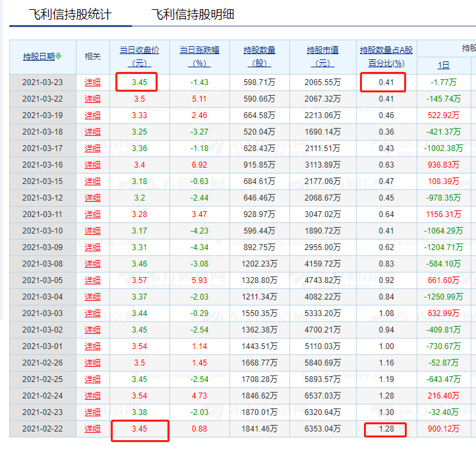
Task: Select 相关 column header
Action: [x=92, y=57]
